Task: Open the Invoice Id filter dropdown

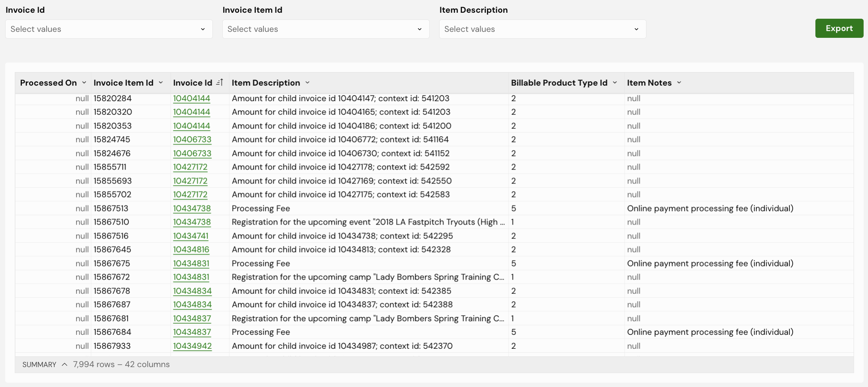Action: tap(109, 29)
